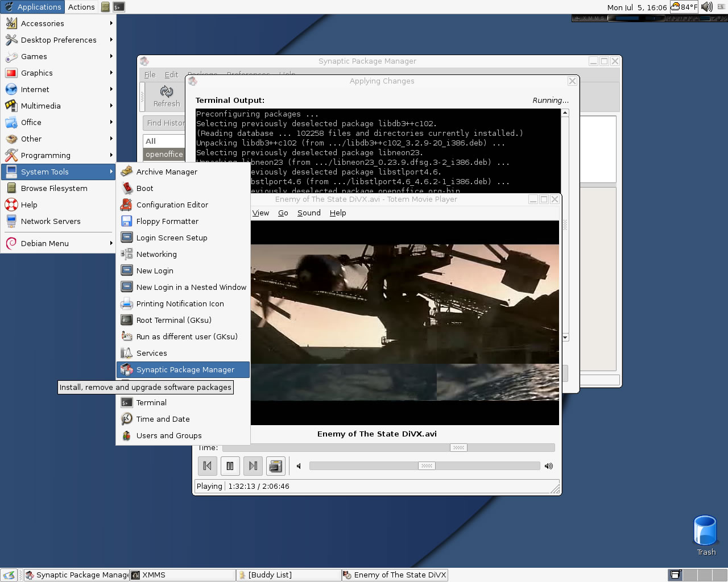Select New Login in a Nested Window
This screenshot has width=728, height=582.
click(183, 287)
